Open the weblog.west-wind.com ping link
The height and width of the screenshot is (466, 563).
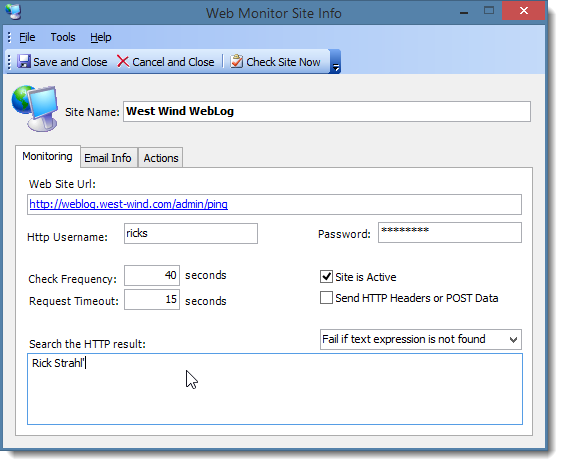click(129, 204)
